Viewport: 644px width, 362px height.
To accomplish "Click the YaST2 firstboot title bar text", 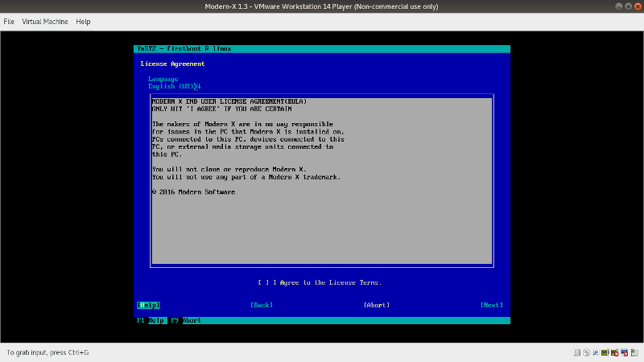I will tap(184, 48).
